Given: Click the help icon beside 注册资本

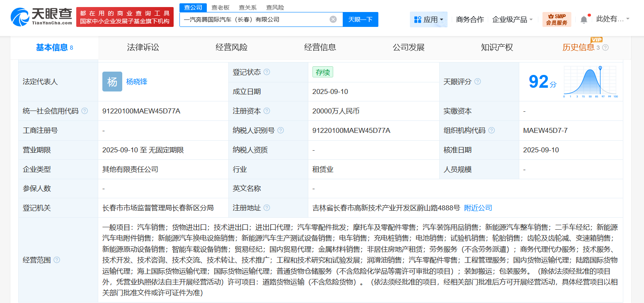Looking at the screenshot, I should tap(267, 111).
